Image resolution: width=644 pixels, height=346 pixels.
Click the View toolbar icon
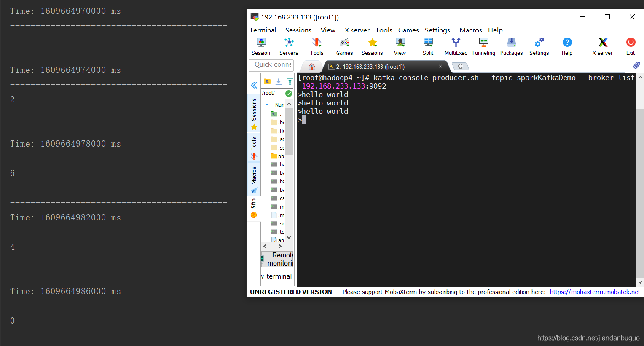click(x=400, y=43)
